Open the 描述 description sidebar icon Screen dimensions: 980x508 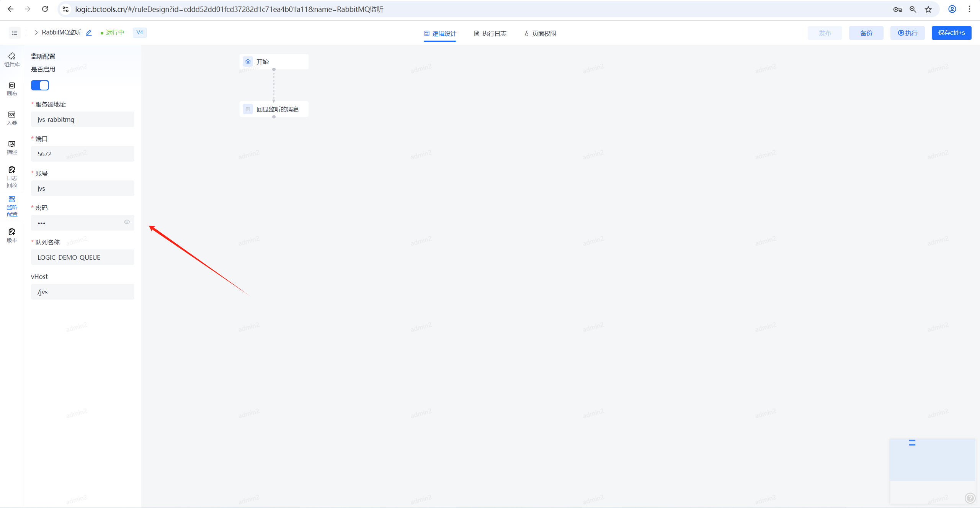12,147
